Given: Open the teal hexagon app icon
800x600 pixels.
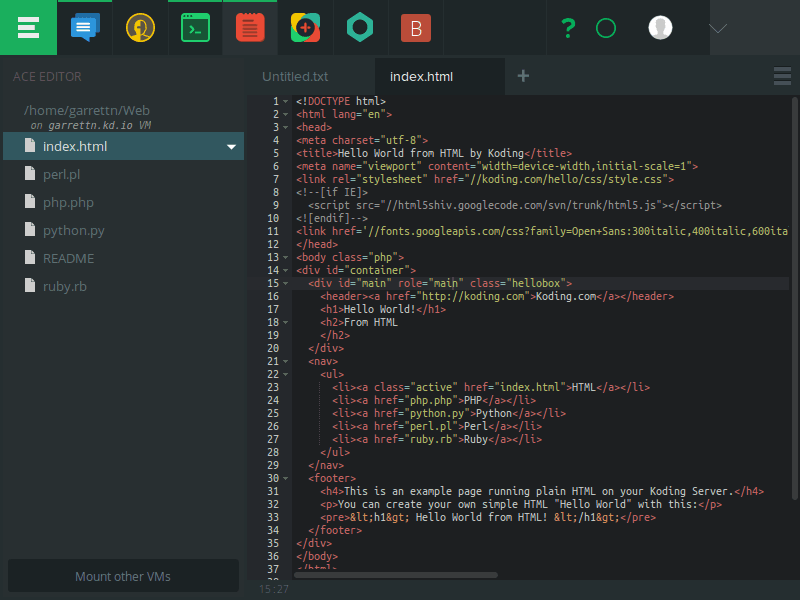Looking at the screenshot, I should click(x=360, y=28).
